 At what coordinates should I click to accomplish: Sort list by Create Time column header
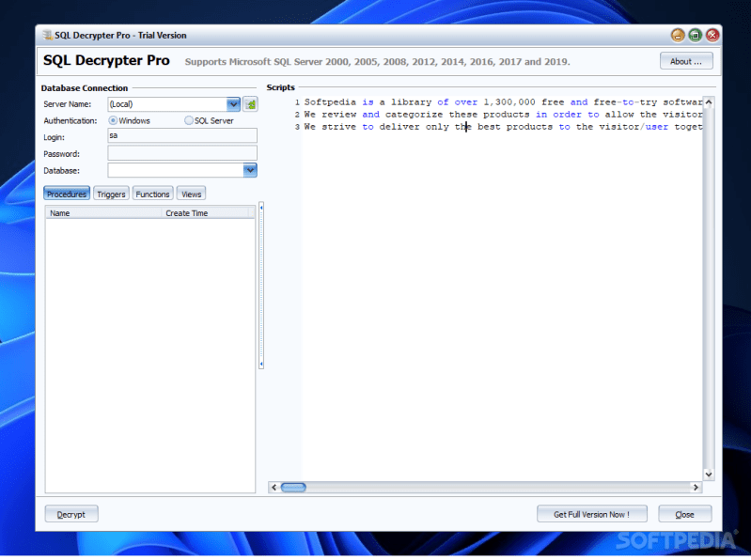(x=206, y=213)
